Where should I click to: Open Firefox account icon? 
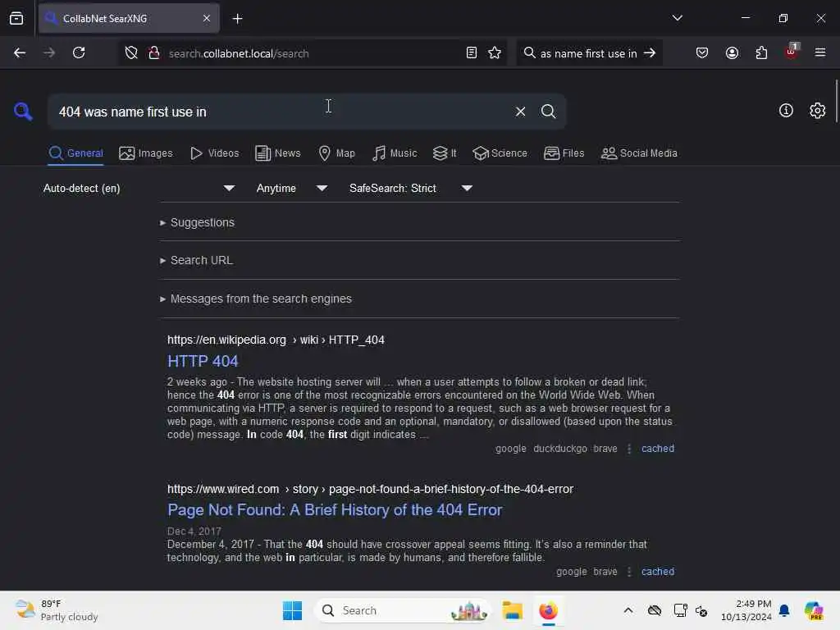coord(732,52)
